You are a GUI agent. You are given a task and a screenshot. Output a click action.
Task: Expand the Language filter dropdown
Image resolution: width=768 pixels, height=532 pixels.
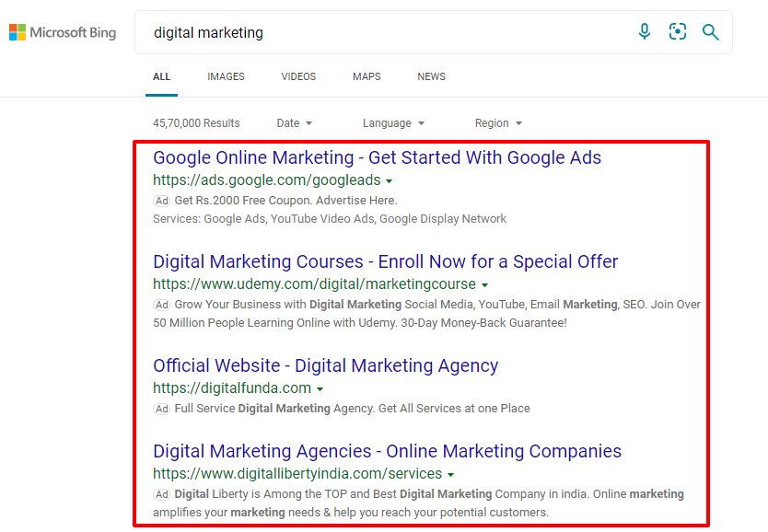[393, 123]
